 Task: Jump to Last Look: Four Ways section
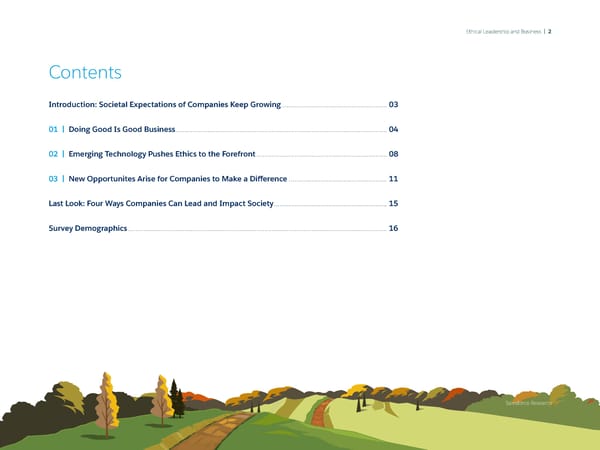pos(160,204)
